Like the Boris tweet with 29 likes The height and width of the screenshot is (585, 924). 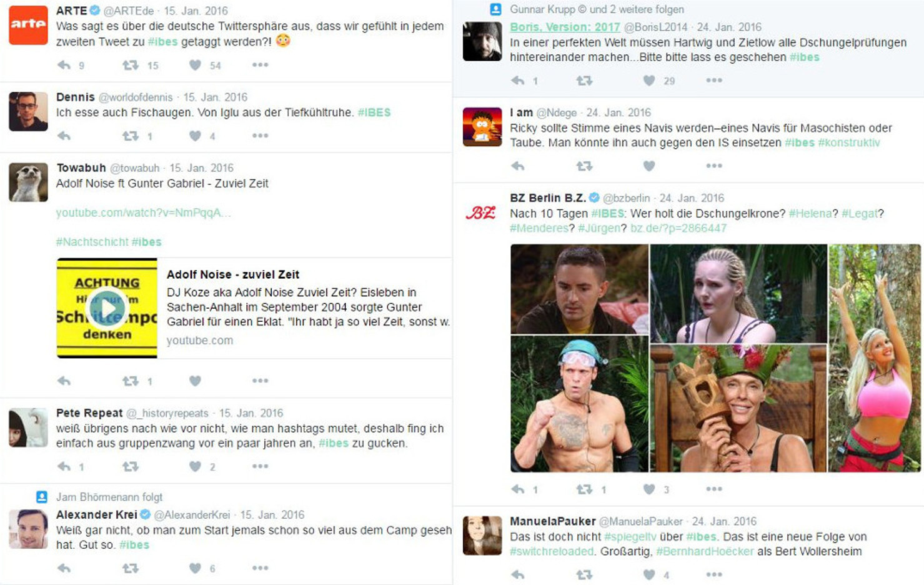point(649,81)
